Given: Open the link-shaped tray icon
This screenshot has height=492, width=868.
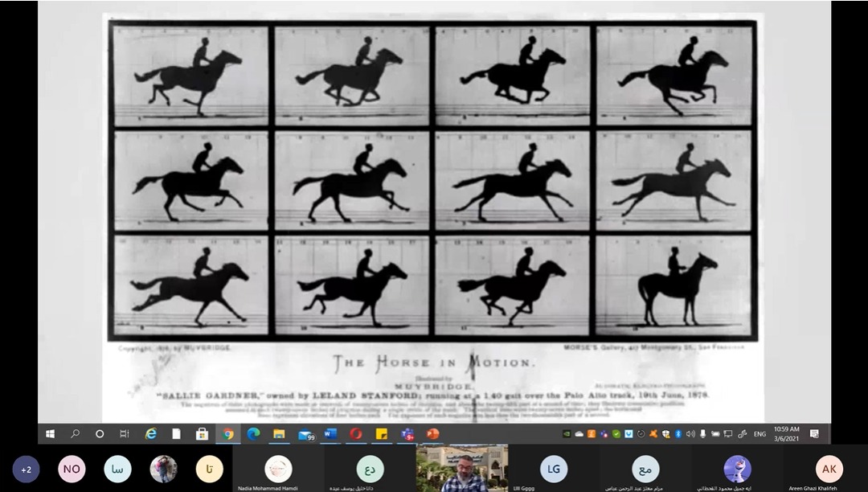Looking at the screenshot, I should click(743, 434).
